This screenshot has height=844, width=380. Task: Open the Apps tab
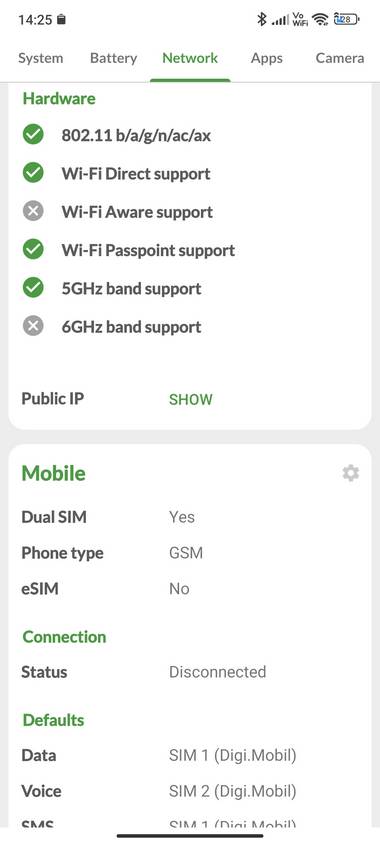point(266,58)
